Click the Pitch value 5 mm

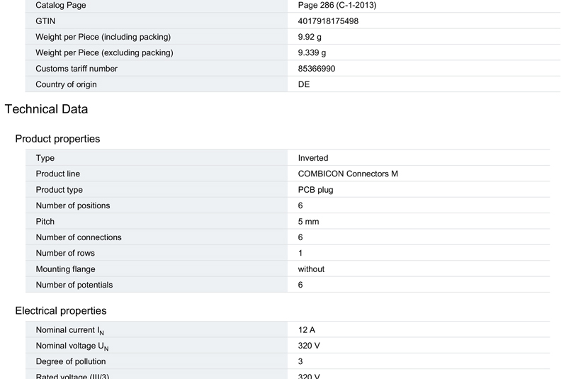308,222
